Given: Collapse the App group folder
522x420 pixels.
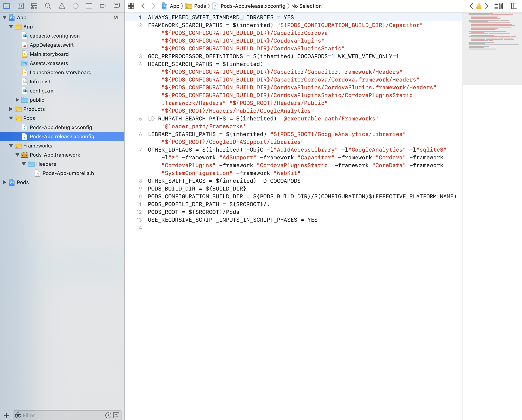Looking at the screenshot, I should coord(11,27).
